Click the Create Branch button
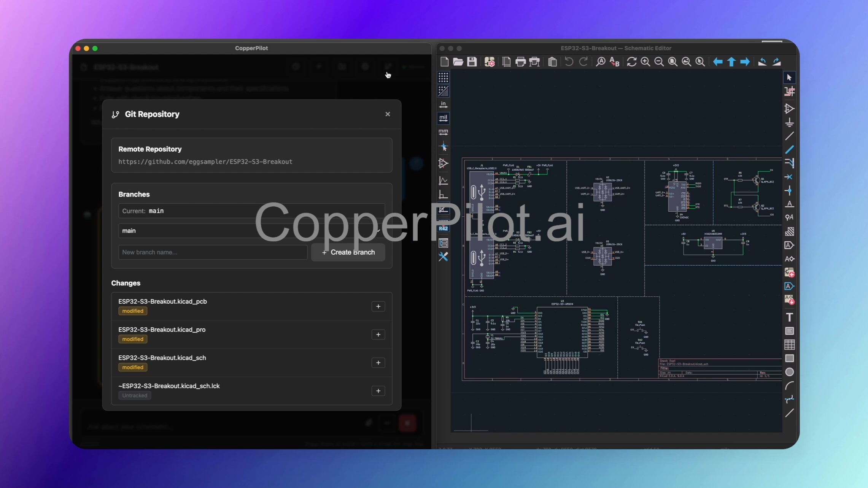 coord(348,252)
